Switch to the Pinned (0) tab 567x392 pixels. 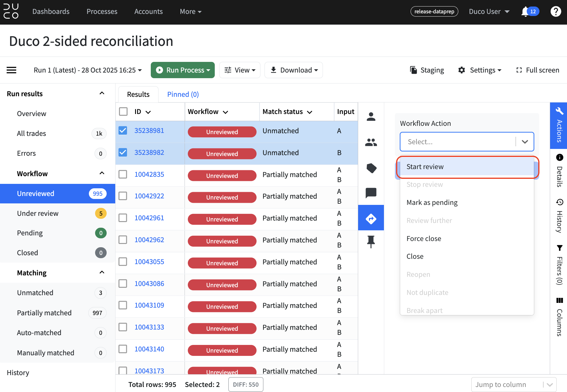point(183,94)
